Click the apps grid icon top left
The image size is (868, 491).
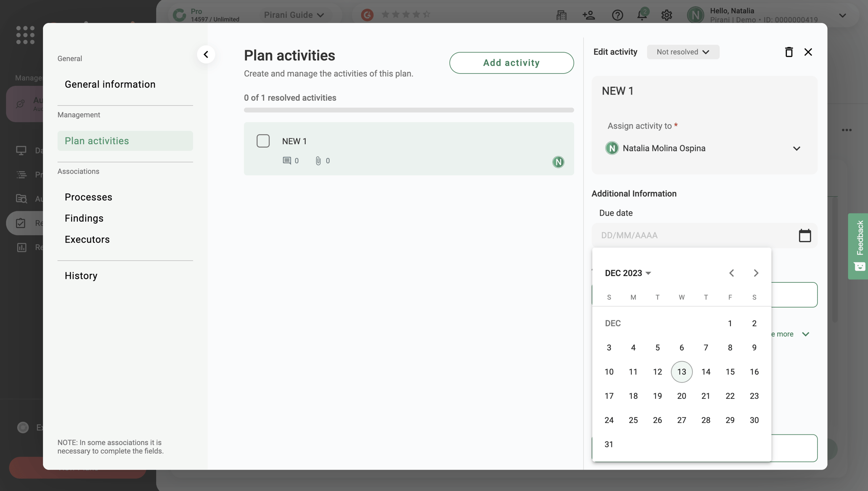[25, 35]
